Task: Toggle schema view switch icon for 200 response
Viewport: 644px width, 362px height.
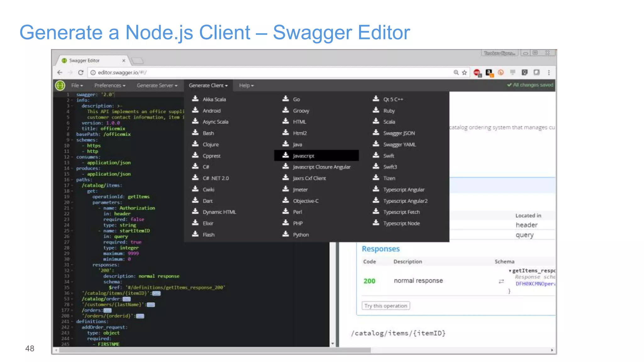Action: [x=501, y=281]
